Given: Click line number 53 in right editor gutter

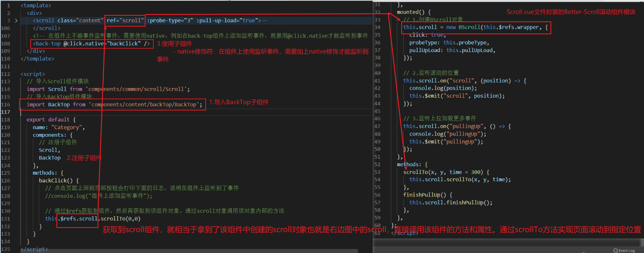Looking at the screenshot, I should click(x=377, y=172).
